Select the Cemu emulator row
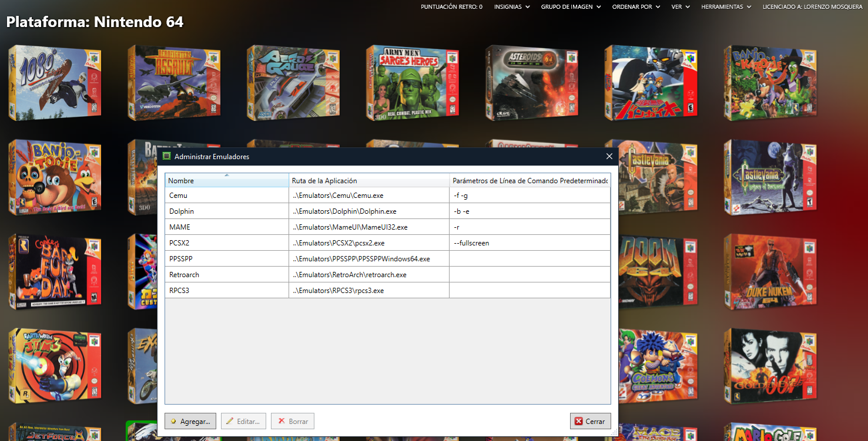Image resolution: width=868 pixels, height=441 pixels. point(387,196)
